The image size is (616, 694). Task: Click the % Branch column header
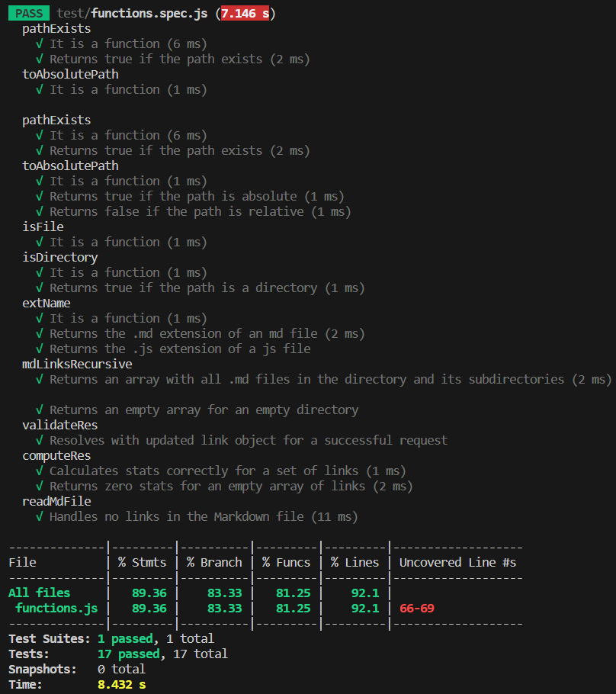click(214, 563)
